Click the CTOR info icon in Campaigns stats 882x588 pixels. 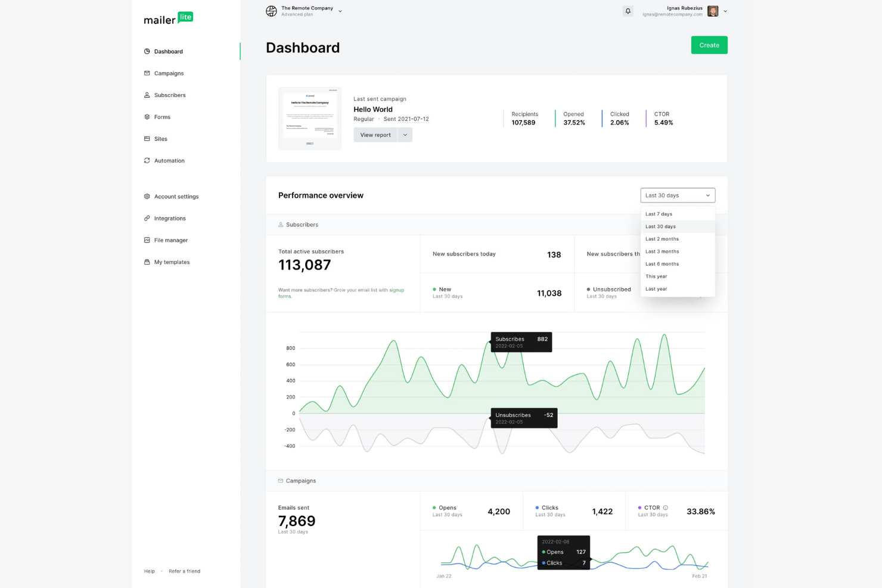666,507
